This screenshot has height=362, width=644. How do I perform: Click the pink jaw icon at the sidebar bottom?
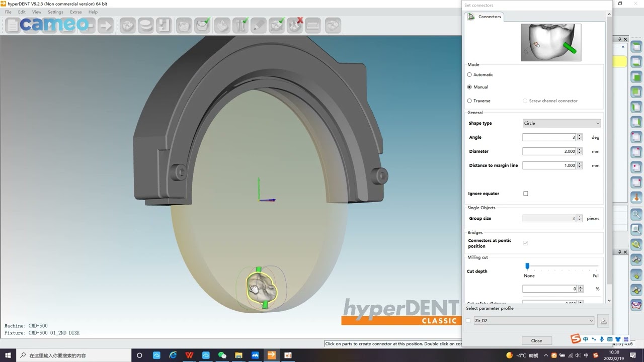636,305
